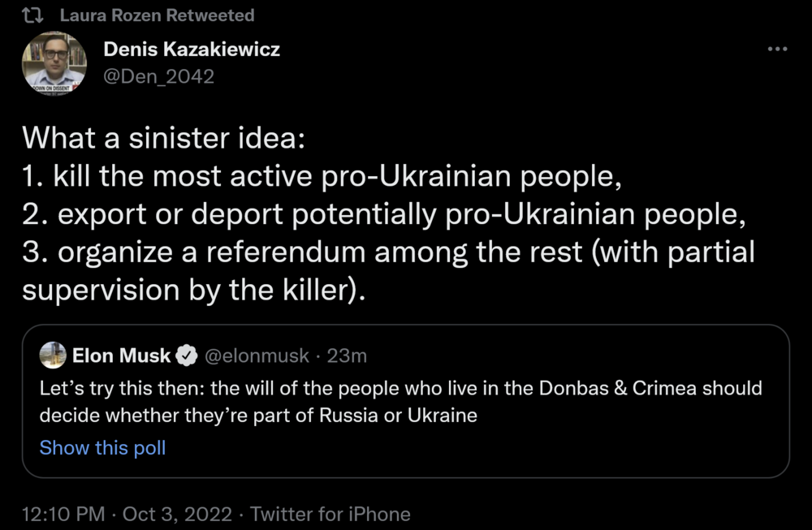Click the "Twitter for iPhone" source label

[x=330, y=514]
